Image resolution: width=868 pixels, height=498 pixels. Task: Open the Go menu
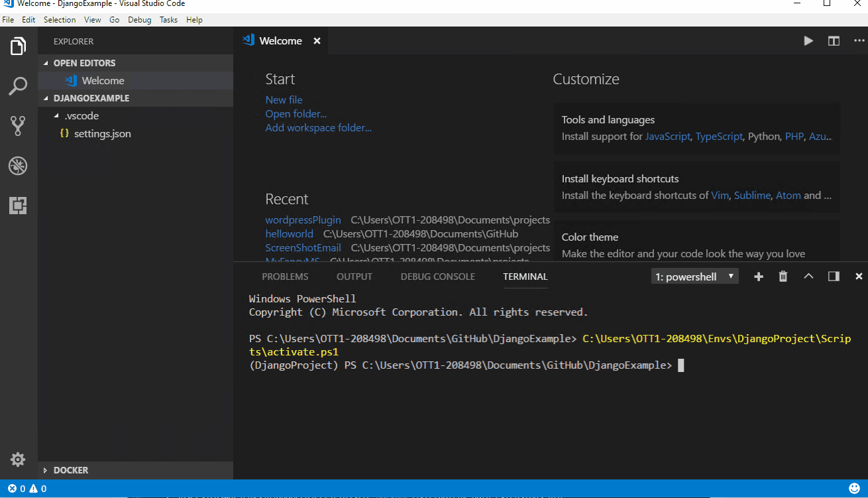(115, 20)
